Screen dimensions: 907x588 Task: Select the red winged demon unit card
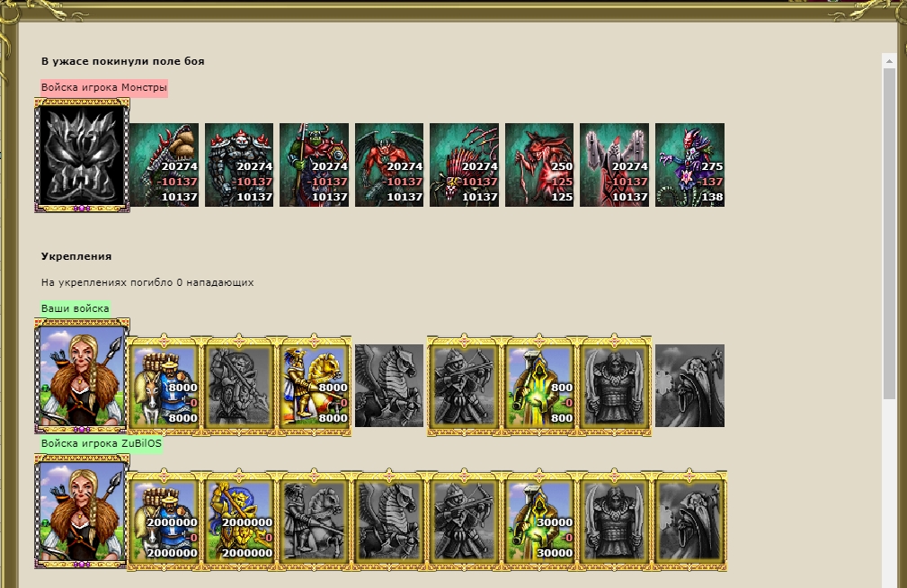point(388,165)
